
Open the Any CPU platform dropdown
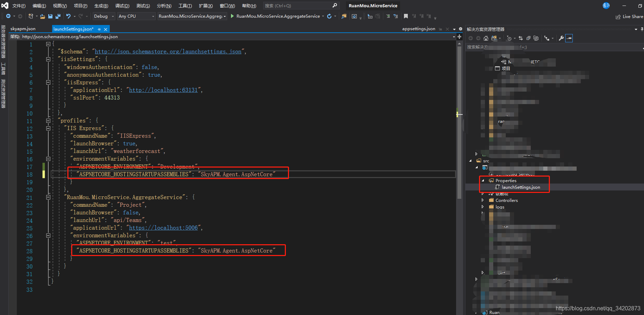point(136,16)
